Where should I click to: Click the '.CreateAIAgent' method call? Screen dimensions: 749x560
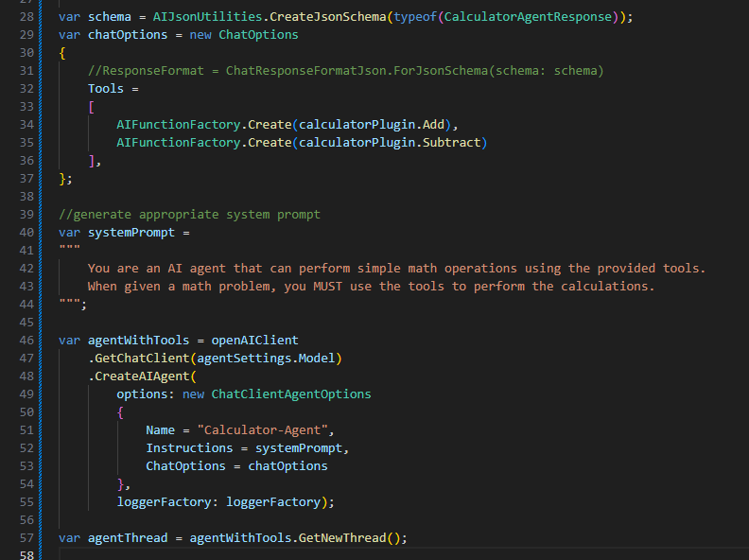[138, 376]
